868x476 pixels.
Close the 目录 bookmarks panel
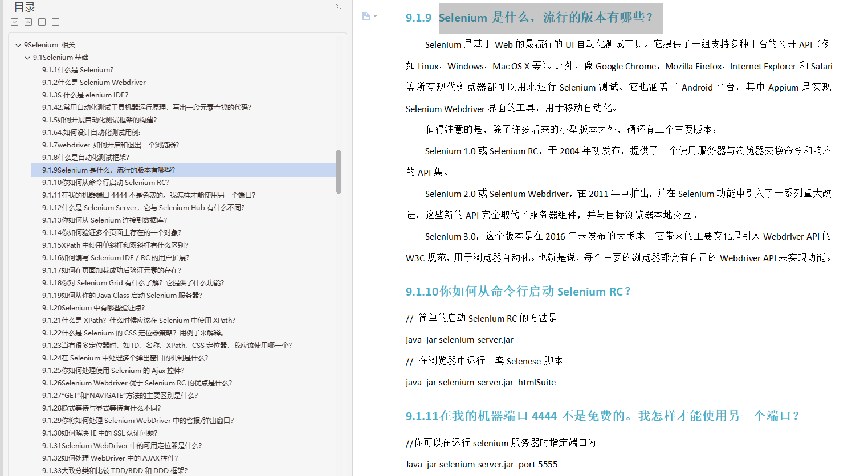(338, 6)
